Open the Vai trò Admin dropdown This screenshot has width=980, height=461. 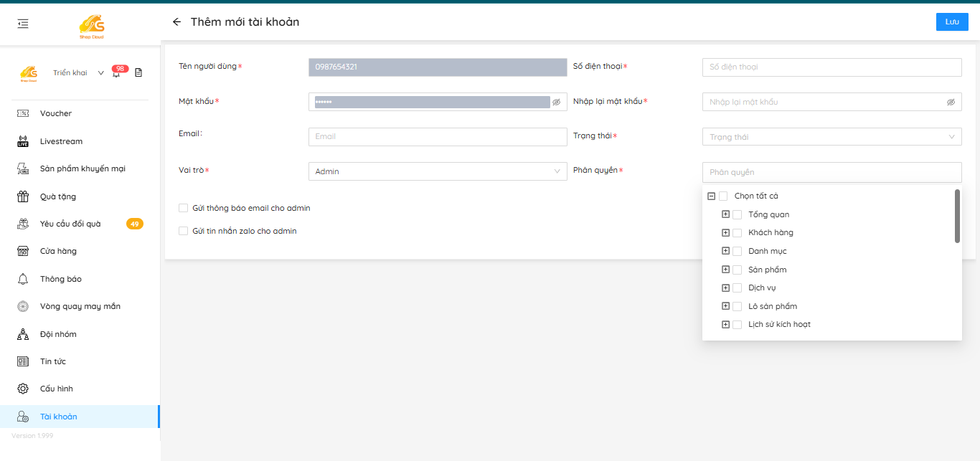tap(437, 171)
